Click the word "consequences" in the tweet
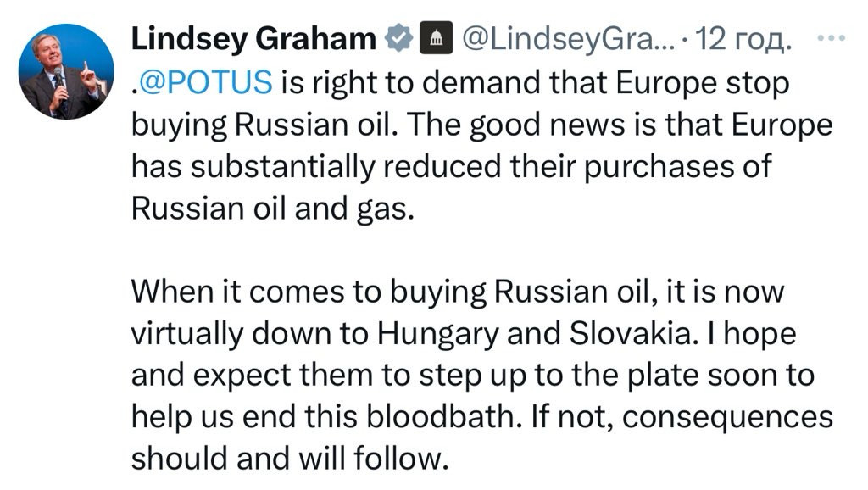This screenshot has height=490, width=868. pos(727,417)
